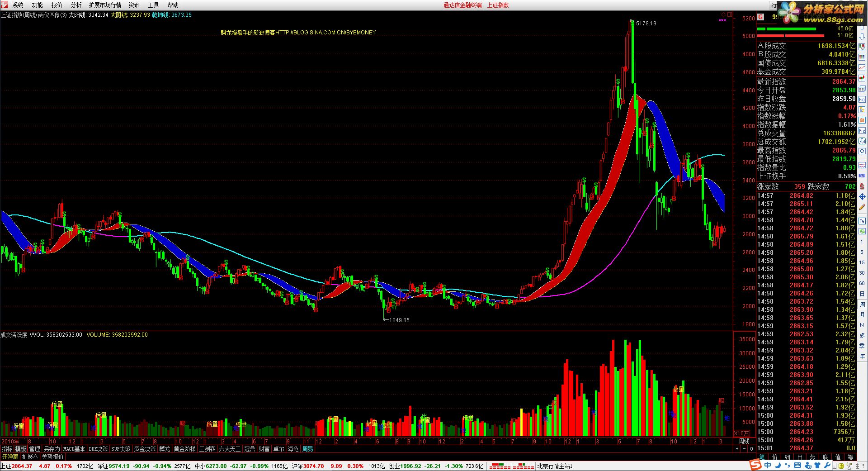Select the 六大天王 indicator tab

pyautogui.click(x=230, y=449)
